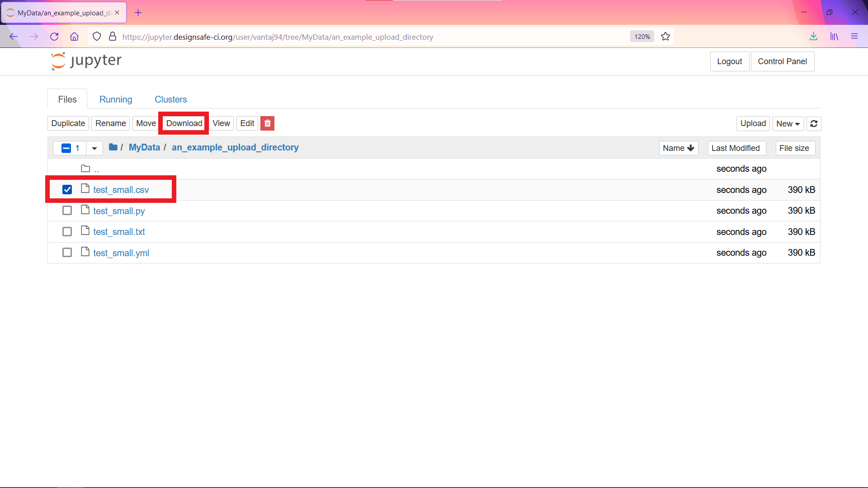
Task: Click the file icon beside test_small.py
Action: (x=85, y=210)
